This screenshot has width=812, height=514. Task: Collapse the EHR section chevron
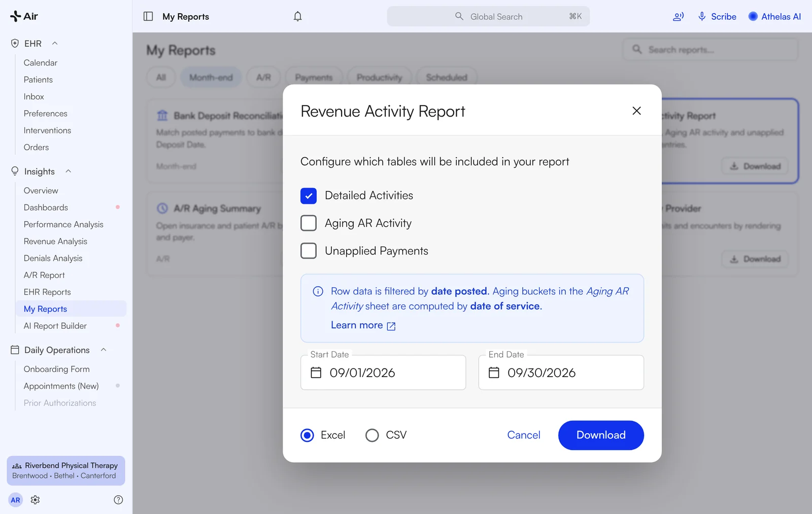coord(55,43)
